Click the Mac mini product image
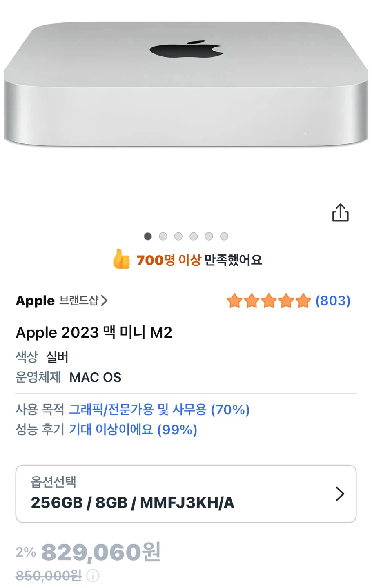The height and width of the screenshot is (588, 372). click(186, 84)
